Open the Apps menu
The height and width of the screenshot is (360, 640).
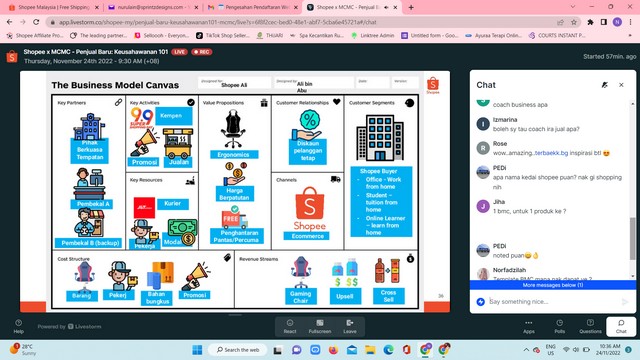point(529,327)
